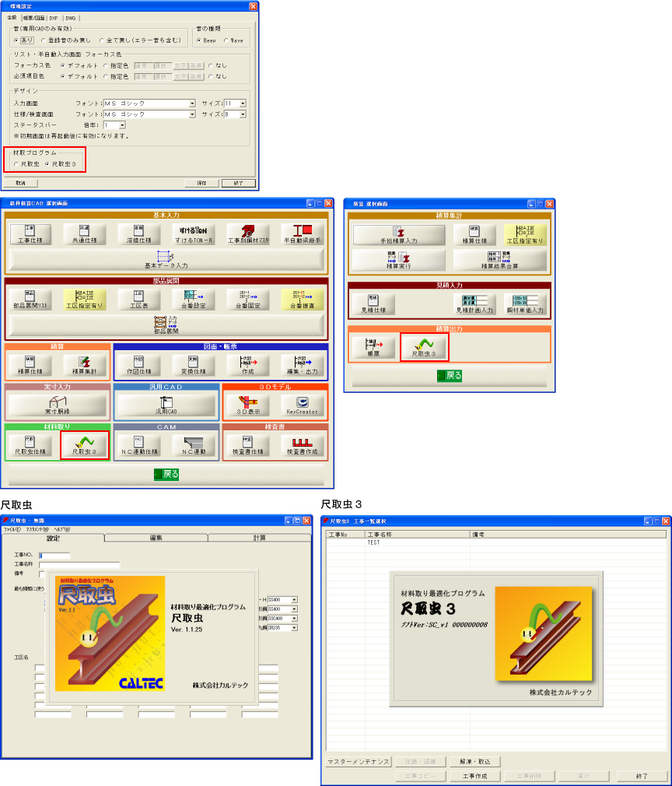Open 合番設定 button
This screenshot has height=786, width=672.
[194, 300]
